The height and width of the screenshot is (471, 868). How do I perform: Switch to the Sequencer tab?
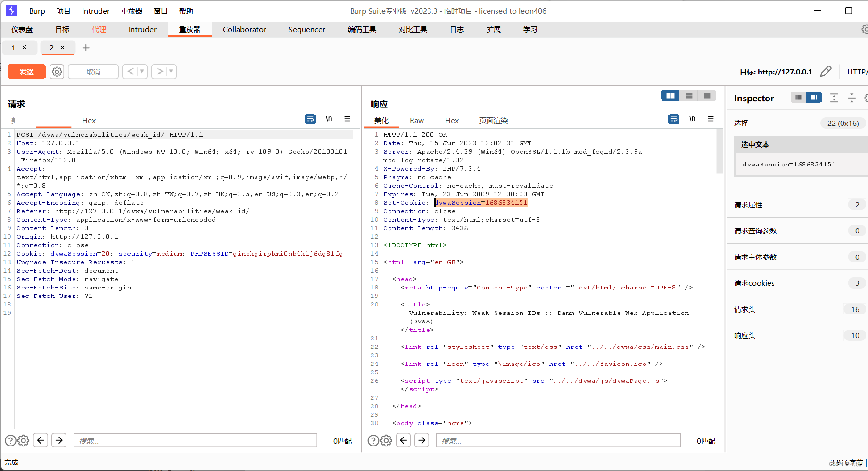(307, 29)
